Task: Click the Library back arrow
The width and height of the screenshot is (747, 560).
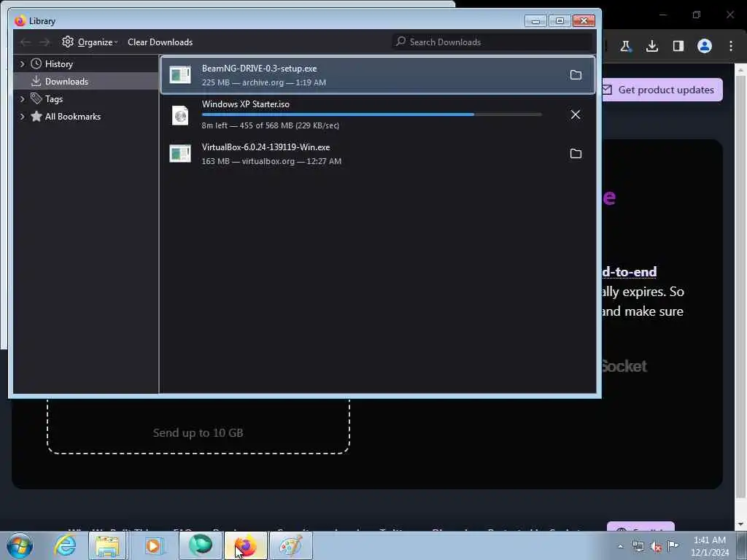Action: tap(26, 42)
